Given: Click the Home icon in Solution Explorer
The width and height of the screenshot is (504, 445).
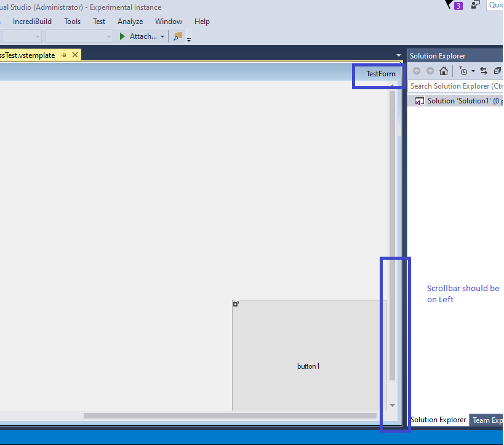Looking at the screenshot, I should click(443, 71).
